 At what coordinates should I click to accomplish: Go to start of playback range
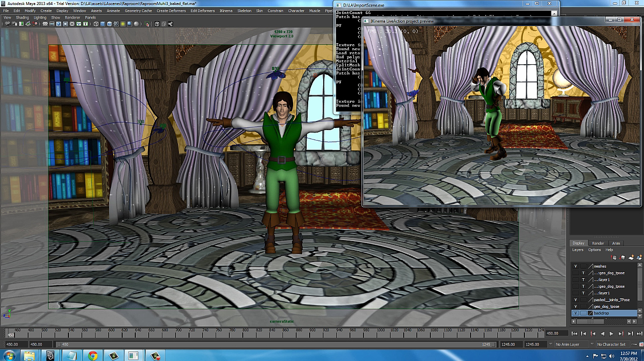(x=574, y=333)
